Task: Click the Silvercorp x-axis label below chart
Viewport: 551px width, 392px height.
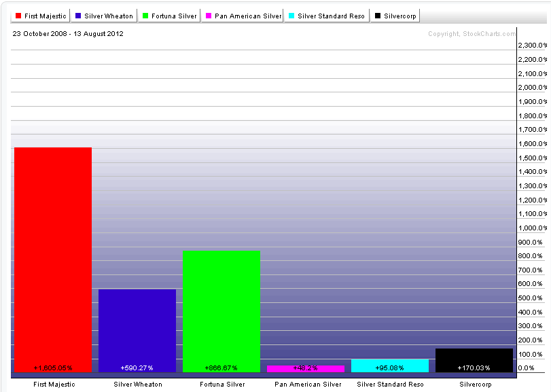Action: pos(474,385)
